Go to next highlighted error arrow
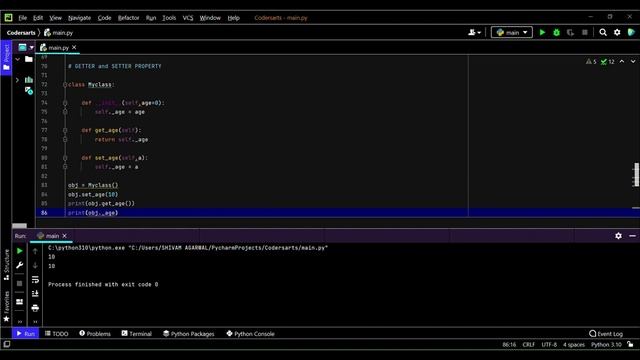 pyautogui.click(x=633, y=62)
